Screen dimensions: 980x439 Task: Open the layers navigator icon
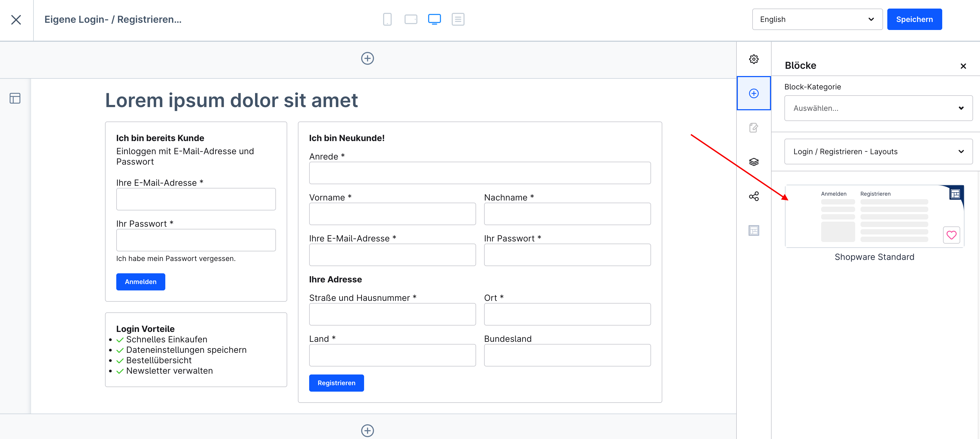click(x=754, y=162)
